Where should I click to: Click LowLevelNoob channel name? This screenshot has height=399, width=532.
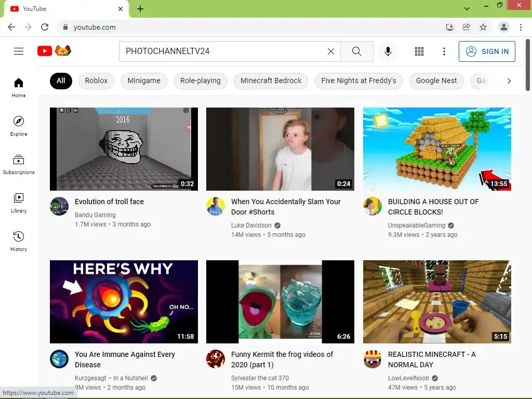coord(408,378)
